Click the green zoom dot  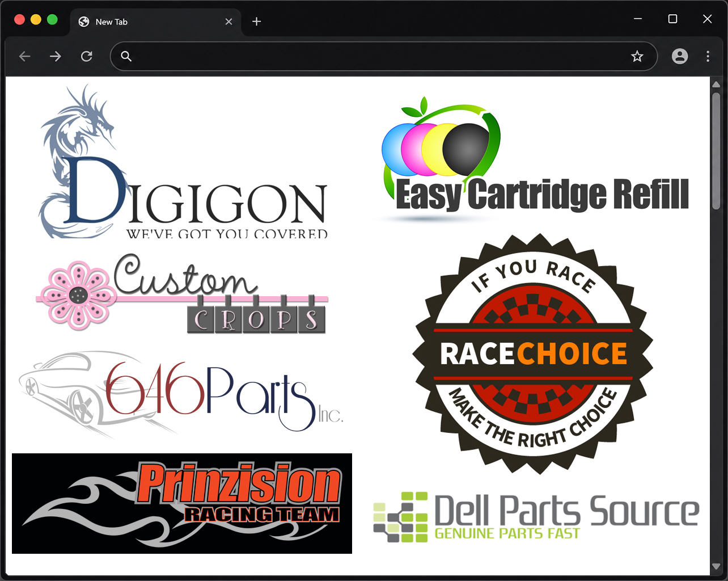(52, 20)
